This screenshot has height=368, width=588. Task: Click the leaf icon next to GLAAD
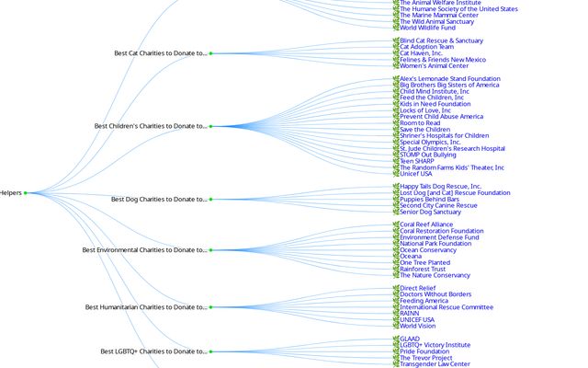tap(396, 339)
